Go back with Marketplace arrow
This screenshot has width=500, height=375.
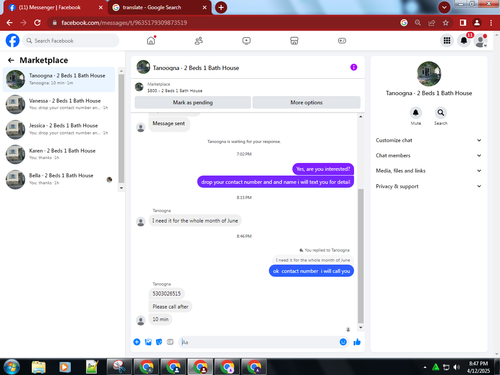(11, 60)
